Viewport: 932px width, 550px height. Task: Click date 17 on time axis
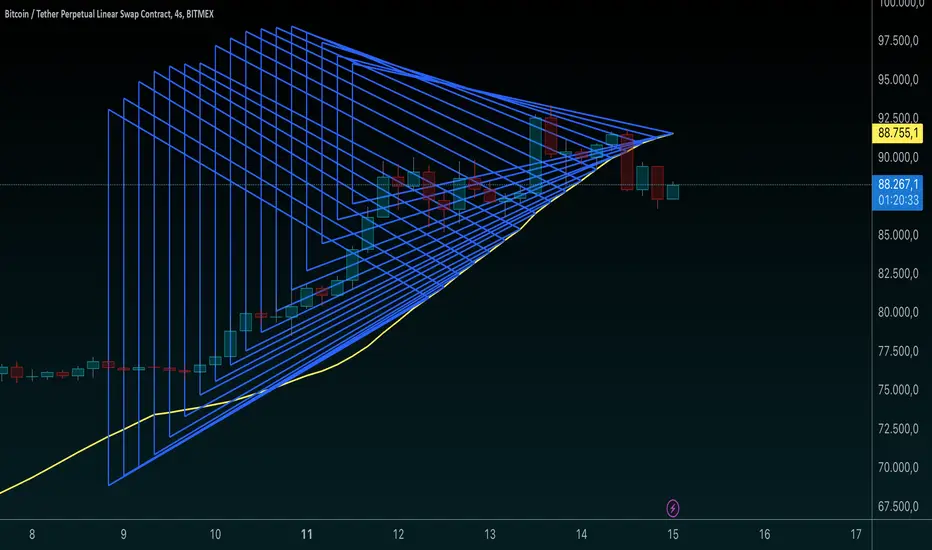[x=856, y=535]
